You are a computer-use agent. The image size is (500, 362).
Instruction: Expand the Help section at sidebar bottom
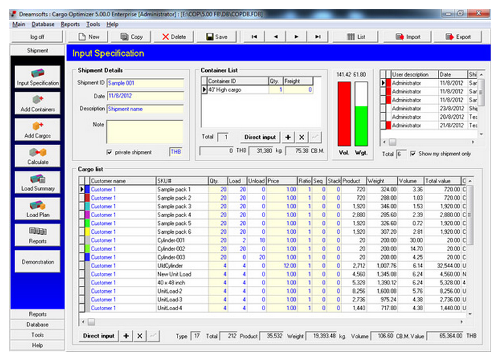[37, 345]
